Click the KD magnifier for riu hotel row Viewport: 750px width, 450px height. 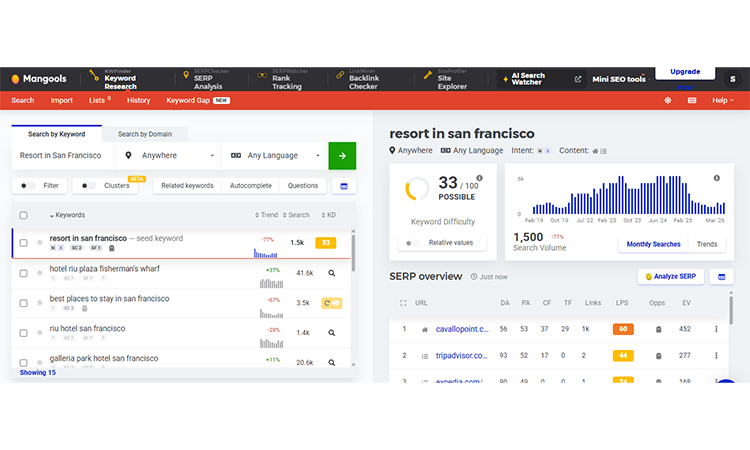(331, 333)
